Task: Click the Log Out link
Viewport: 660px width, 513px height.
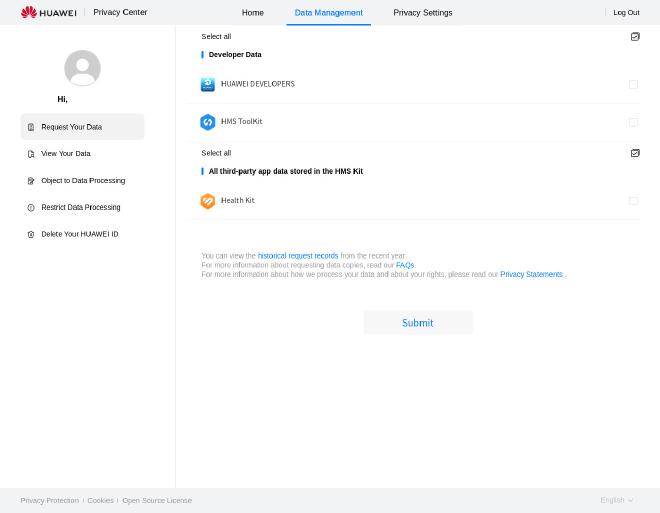Action: 626,13
